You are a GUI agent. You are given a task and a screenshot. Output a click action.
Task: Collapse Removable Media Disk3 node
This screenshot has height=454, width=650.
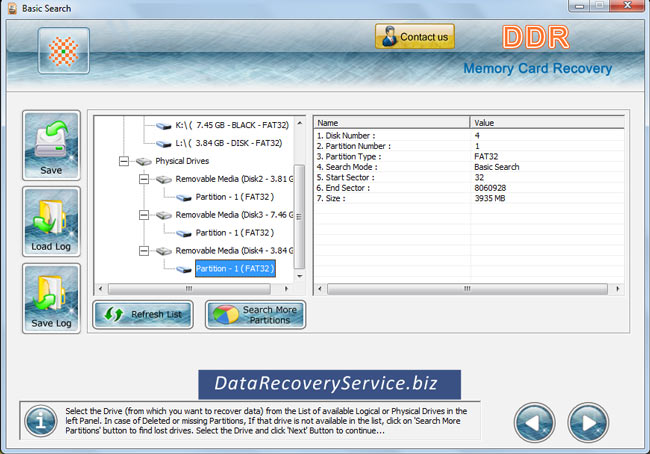pos(144,215)
